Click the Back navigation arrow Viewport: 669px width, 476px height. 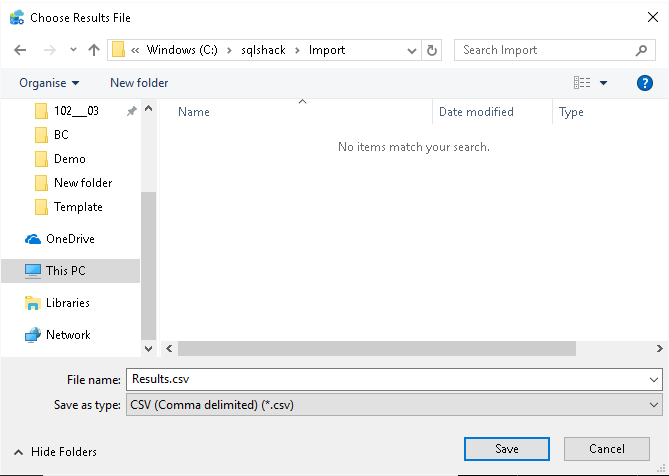20,50
